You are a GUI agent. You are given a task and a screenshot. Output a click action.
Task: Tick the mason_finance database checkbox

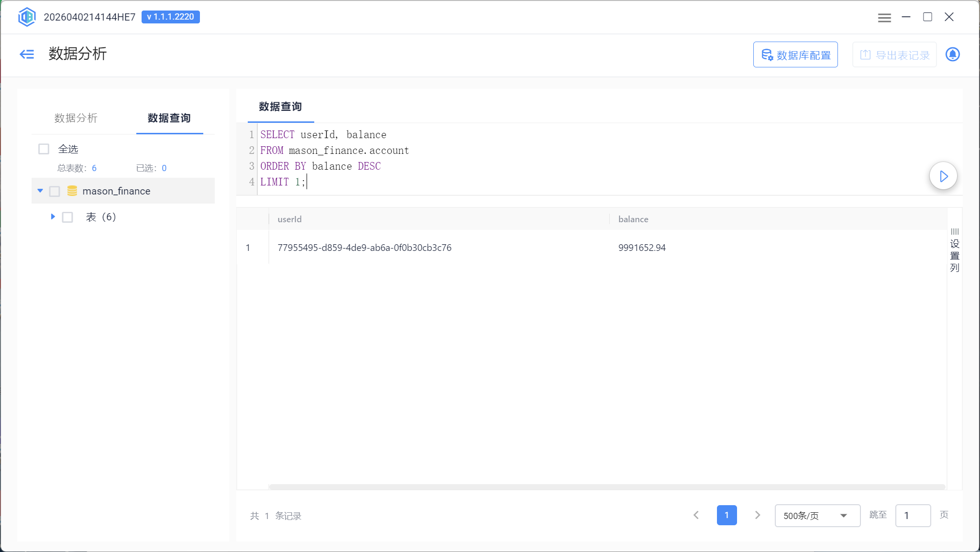click(x=55, y=191)
